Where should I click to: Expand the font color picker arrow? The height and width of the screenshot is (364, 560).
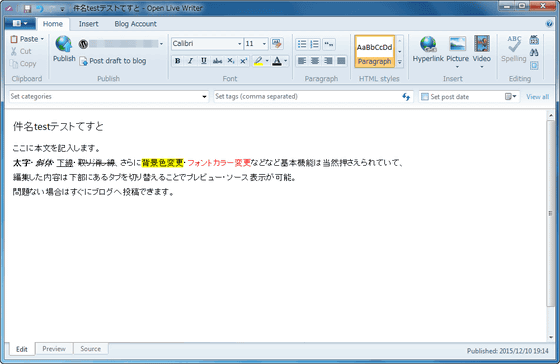click(285, 61)
